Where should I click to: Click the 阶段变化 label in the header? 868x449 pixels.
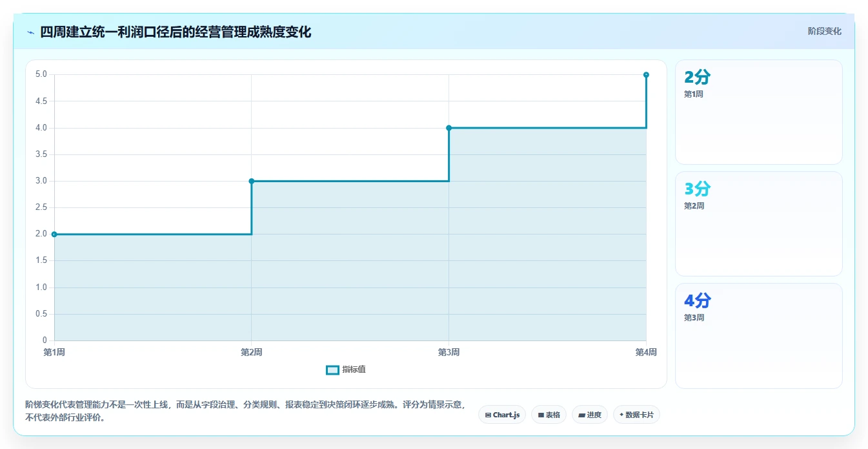tap(824, 31)
